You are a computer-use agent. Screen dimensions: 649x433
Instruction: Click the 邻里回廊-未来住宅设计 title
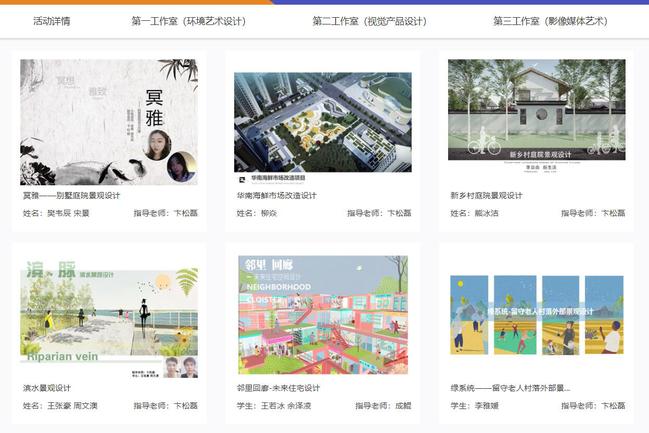278,388
